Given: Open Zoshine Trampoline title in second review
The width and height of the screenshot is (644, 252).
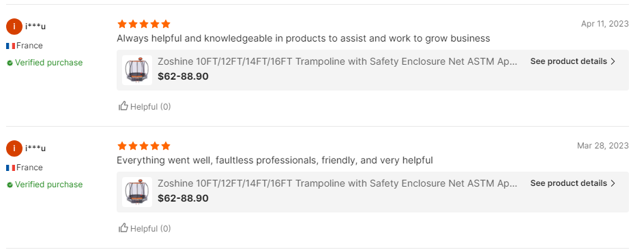Looking at the screenshot, I should (338, 183).
